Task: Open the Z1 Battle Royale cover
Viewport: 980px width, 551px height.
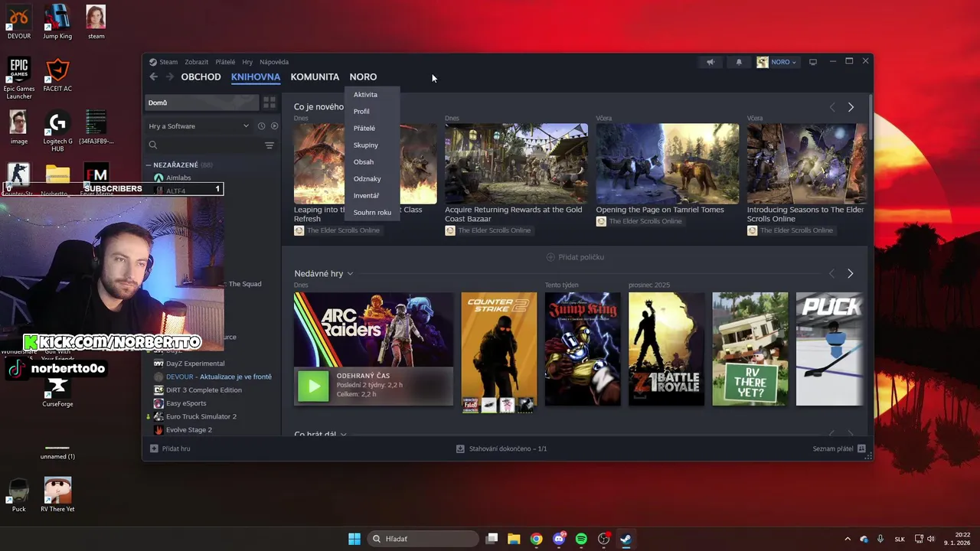Action: pyautogui.click(x=666, y=349)
